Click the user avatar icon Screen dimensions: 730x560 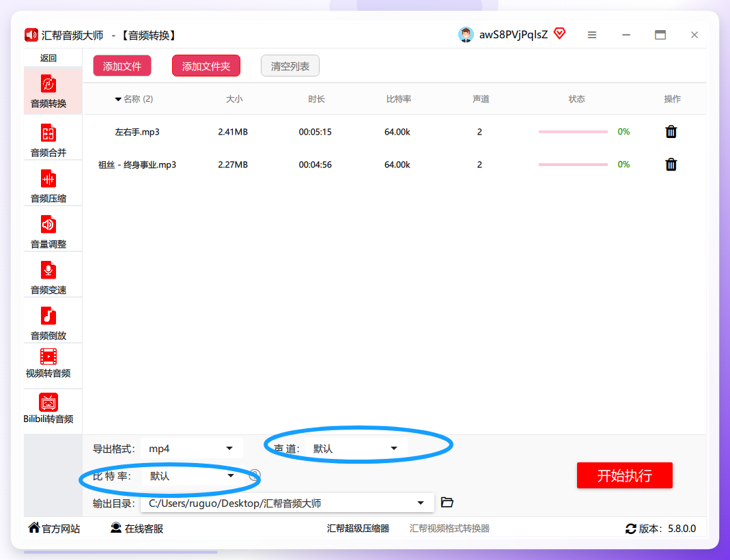466,34
